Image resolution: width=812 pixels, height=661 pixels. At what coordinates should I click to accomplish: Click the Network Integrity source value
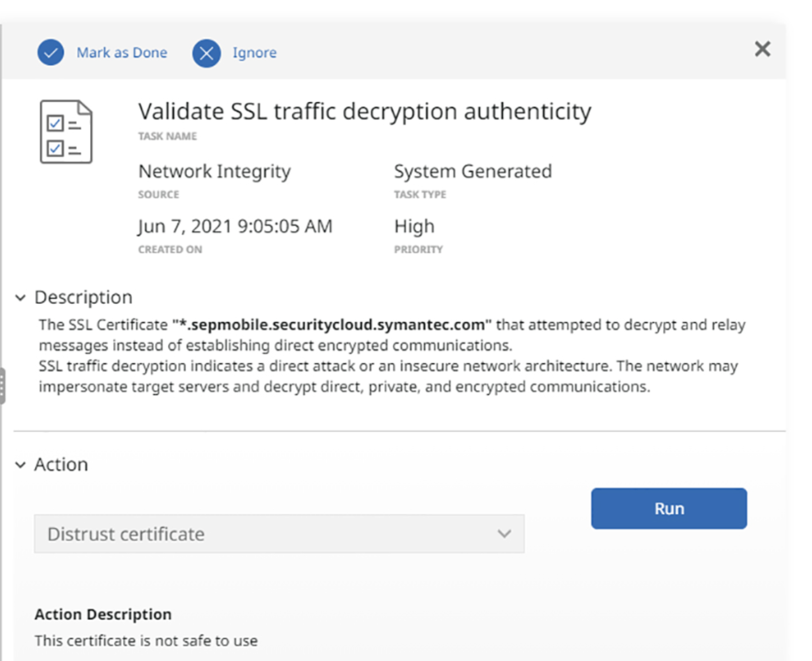click(x=214, y=171)
